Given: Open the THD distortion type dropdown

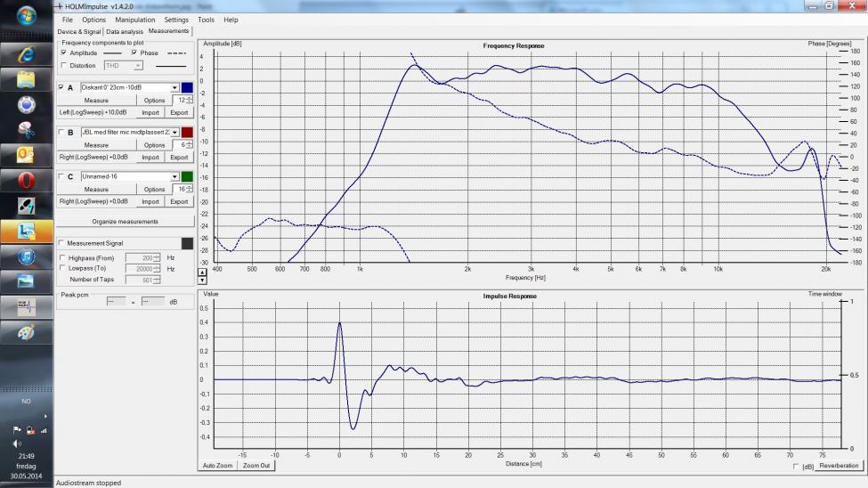Looking at the screenshot, I should coord(137,65).
